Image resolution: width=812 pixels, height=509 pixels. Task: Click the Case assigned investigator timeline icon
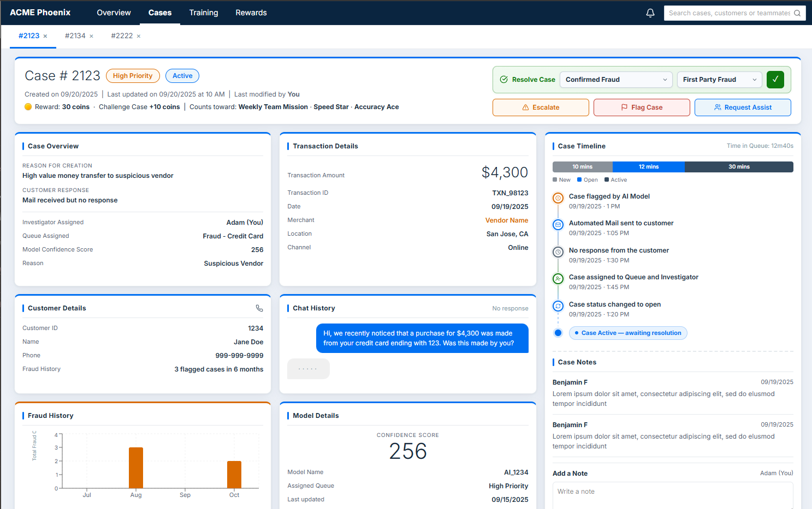pyautogui.click(x=558, y=279)
